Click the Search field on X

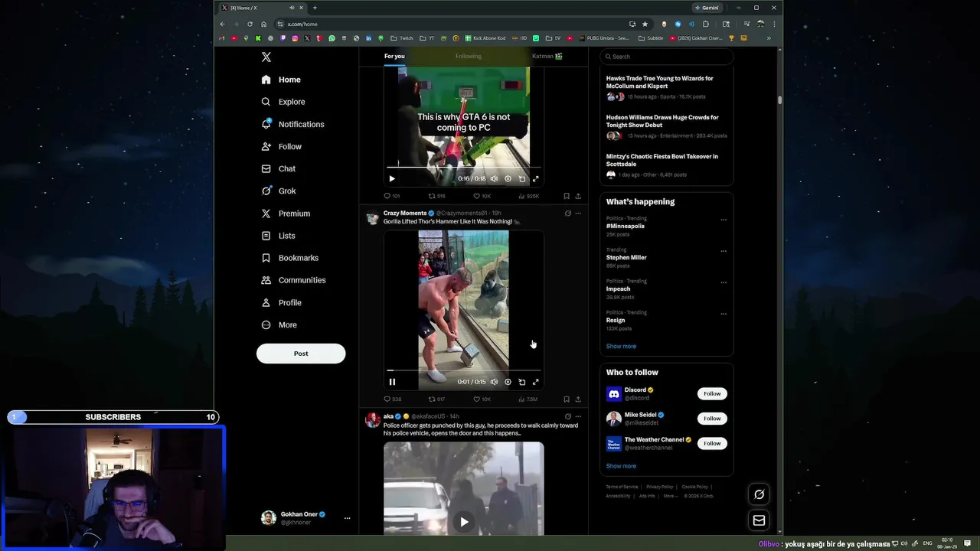click(x=666, y=57)
